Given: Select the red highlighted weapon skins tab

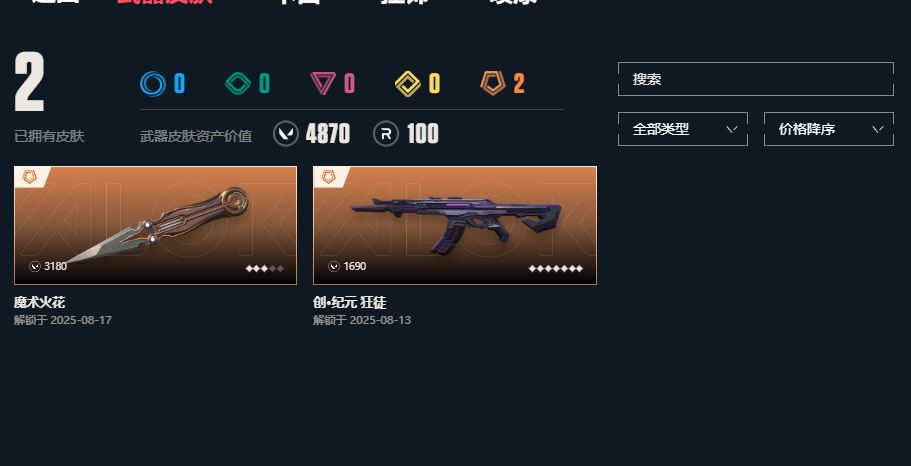Looking at the screenshot, I should coord(164,2).
